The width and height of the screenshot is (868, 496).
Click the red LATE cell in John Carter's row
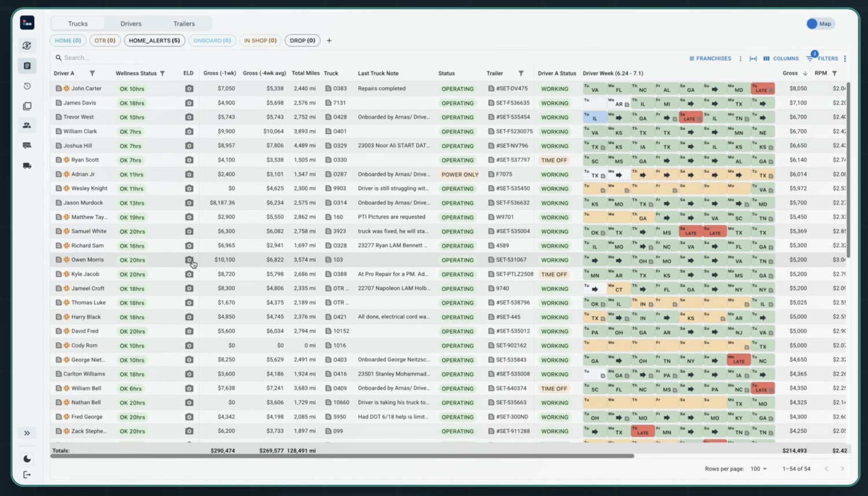(x=763, y=89)
